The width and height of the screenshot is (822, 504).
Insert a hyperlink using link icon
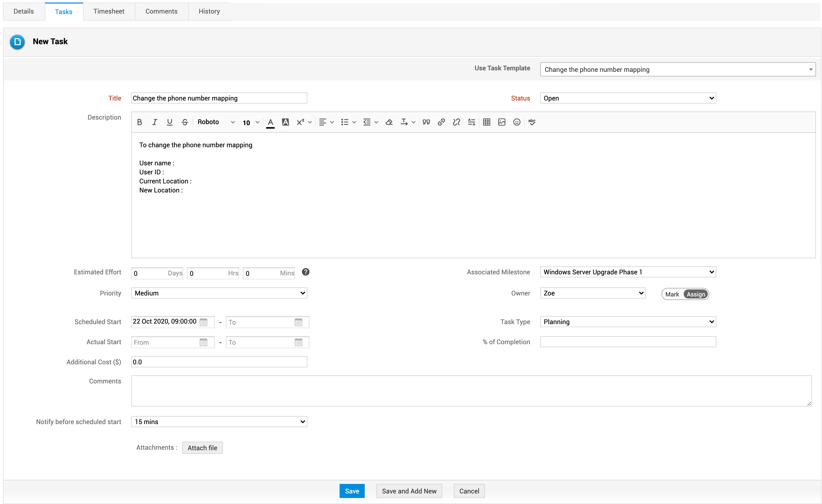441,122
